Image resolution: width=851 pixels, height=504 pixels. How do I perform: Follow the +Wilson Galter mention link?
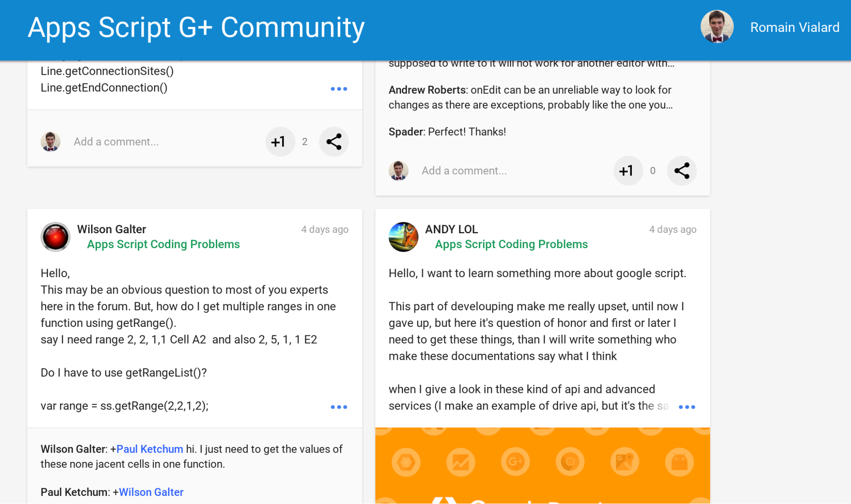(x=151, y=492)
